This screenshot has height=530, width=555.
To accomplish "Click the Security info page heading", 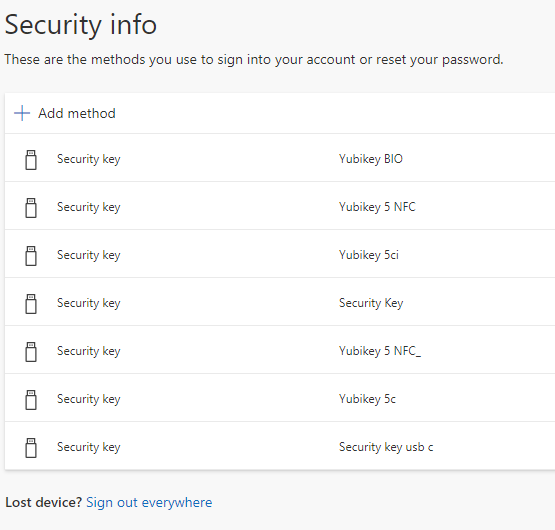I will coord(81,25).
